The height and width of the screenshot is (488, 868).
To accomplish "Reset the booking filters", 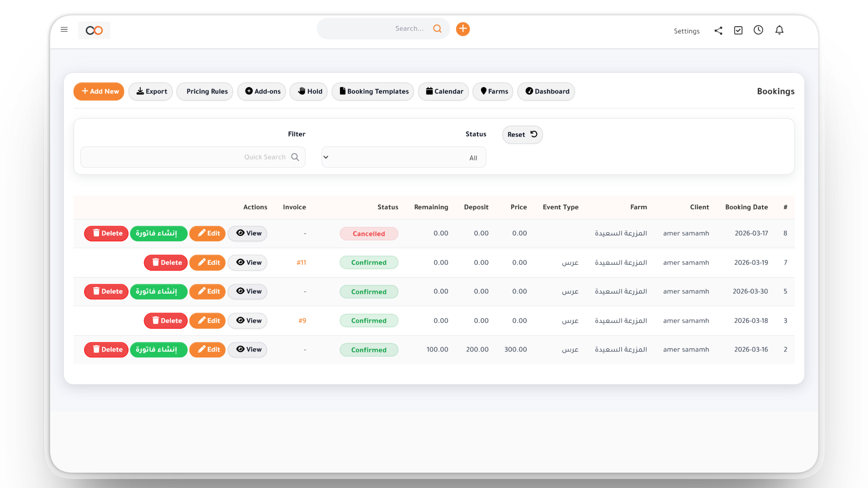I will [x=522, y=134].
